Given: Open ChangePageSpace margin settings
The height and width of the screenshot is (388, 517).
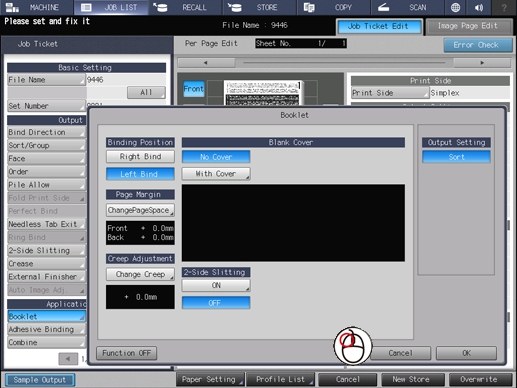Looking at the screenshot, I should (140, 210).
